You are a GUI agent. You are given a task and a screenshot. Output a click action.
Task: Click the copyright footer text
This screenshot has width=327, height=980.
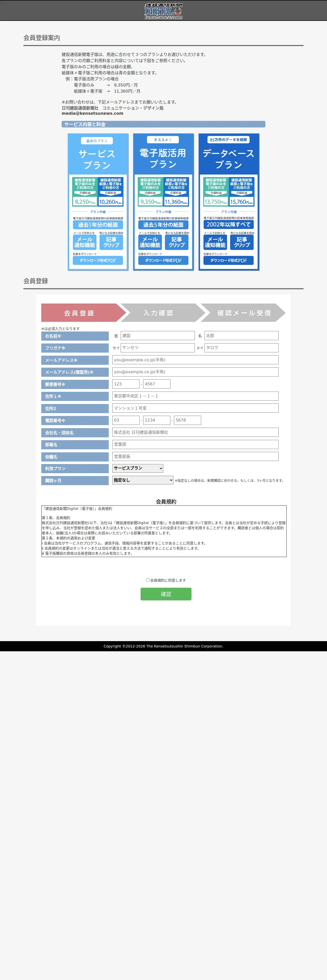[163, 646]
